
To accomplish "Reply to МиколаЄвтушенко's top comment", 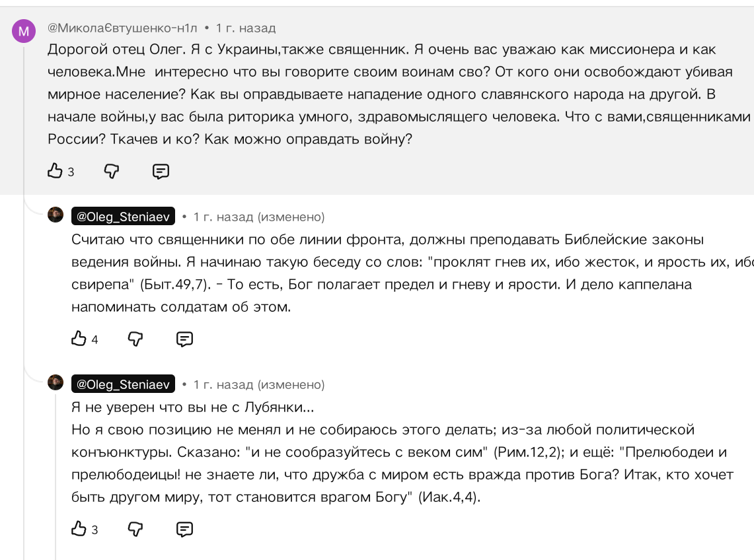I will (161, 172).
